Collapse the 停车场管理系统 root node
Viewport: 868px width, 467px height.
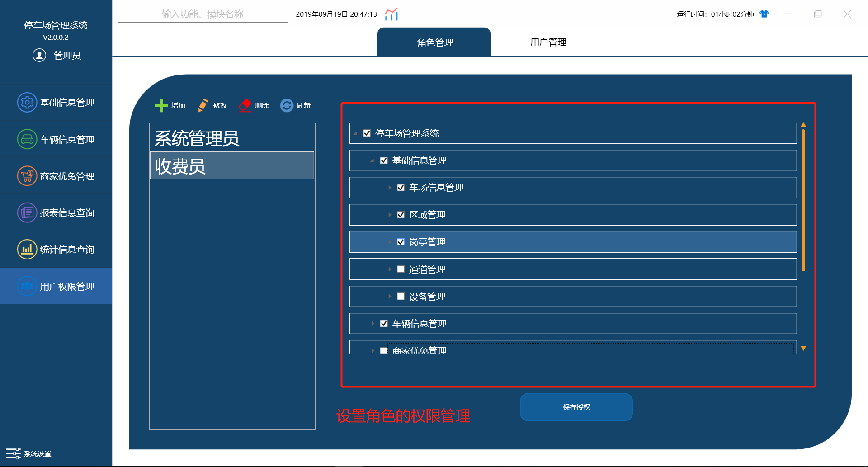point(355,133)
